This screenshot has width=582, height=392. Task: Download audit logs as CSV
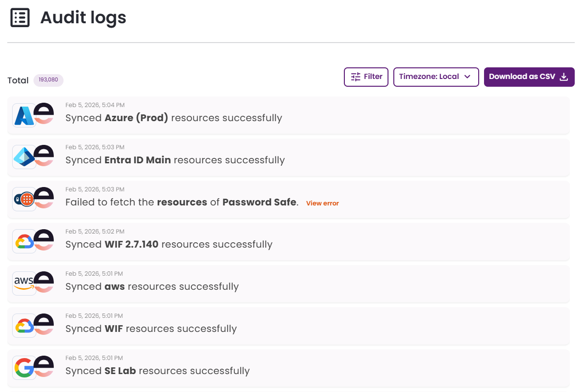tap(529, 77)
